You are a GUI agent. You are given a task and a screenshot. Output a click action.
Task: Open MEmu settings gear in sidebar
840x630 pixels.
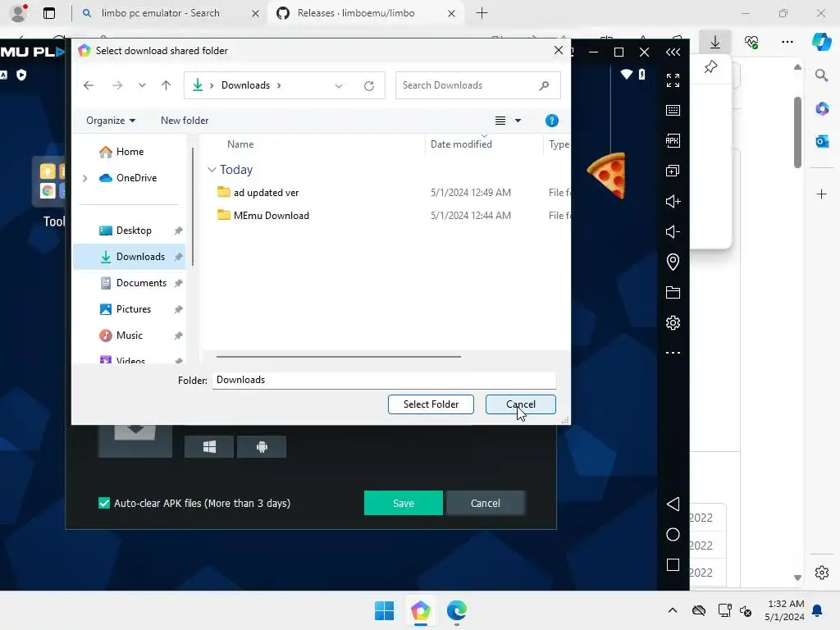(673, 322)
